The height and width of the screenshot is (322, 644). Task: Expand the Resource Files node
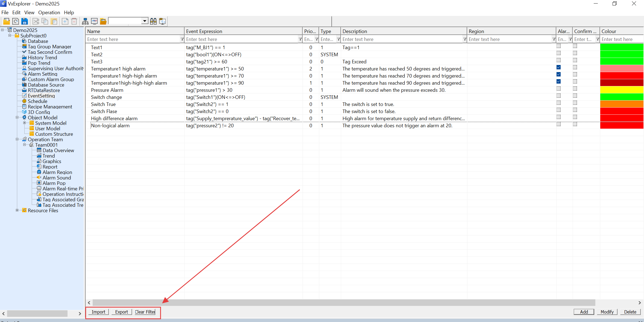click(x=17, y=210)
